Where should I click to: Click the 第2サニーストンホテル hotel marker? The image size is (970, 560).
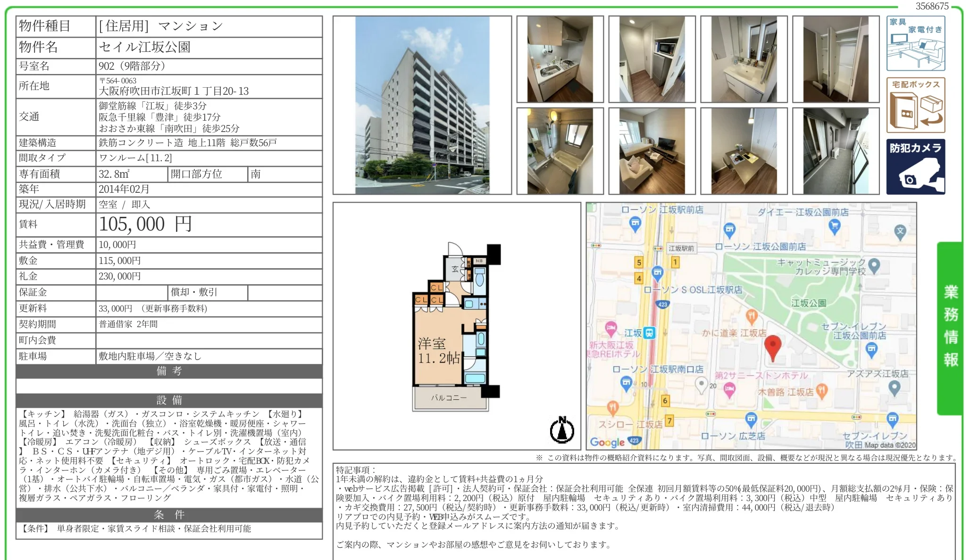(729, 390)
